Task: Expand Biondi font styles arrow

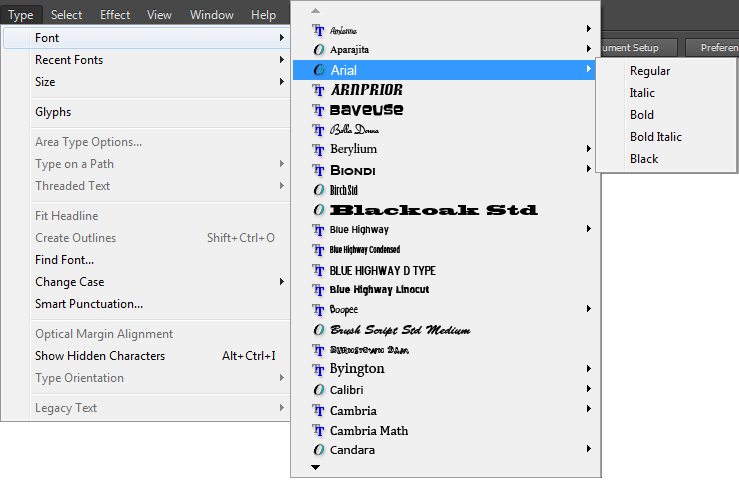Action: pos(589,169)
